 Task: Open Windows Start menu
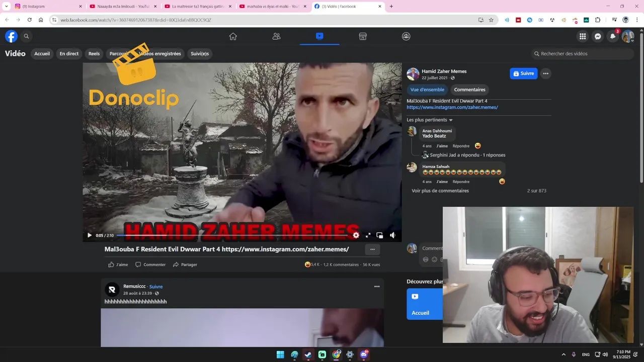coord(280,354)
